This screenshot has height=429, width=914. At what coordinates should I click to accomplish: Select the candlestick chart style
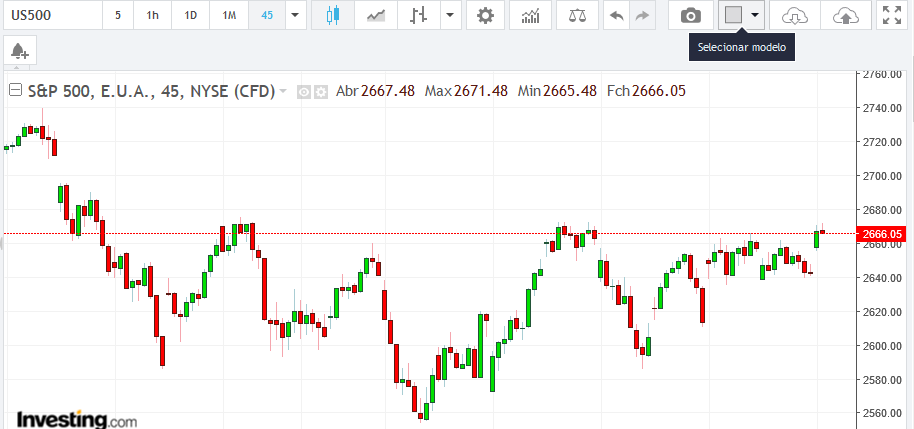click(x=333, y=15)
